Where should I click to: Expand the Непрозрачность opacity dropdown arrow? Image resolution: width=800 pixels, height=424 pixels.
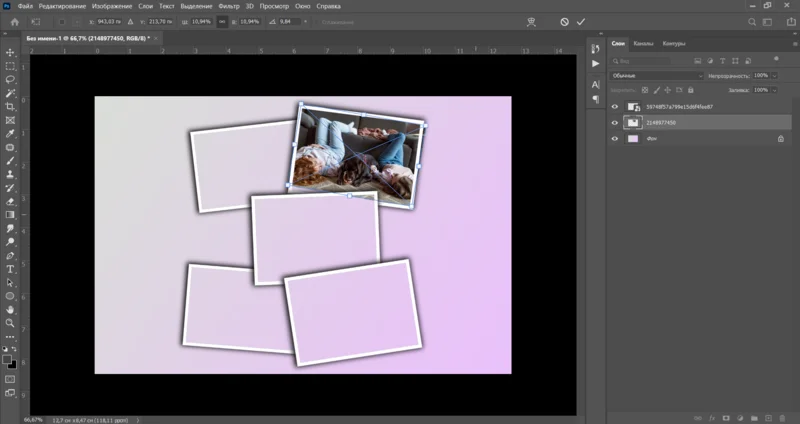tap(774, 75)
